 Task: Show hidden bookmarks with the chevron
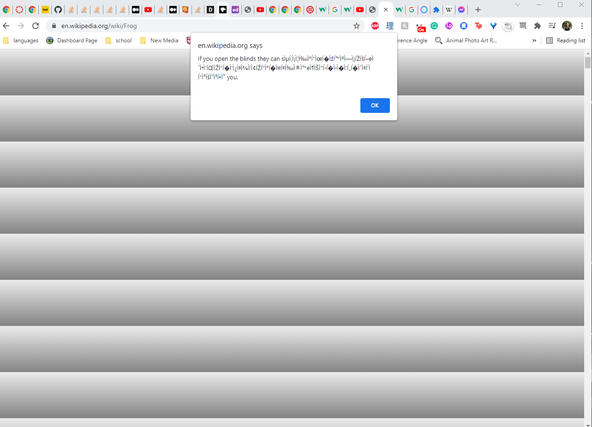(x=534, y=40)
